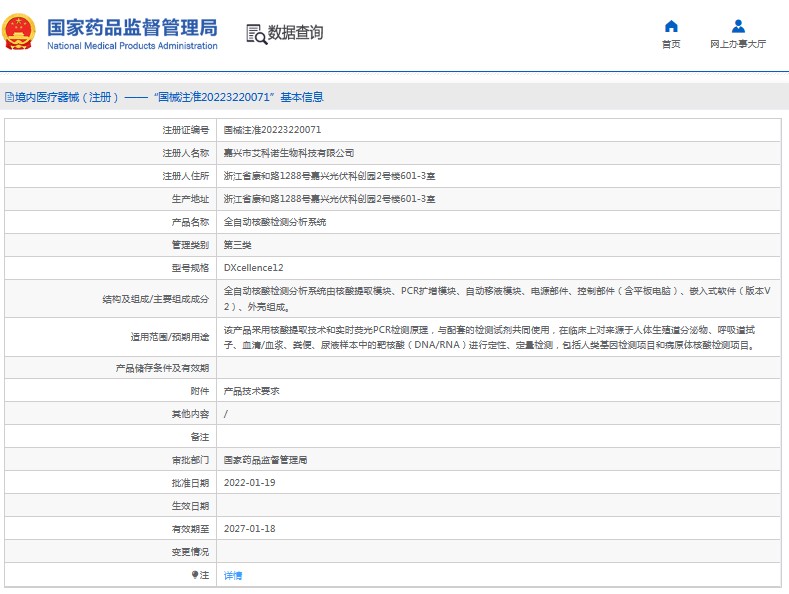This screenshot has height=594, width=789.
Task: Select model value DXcellence12
Action: (x=254, y=268)
